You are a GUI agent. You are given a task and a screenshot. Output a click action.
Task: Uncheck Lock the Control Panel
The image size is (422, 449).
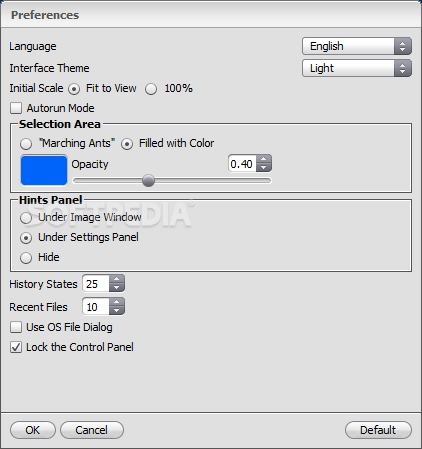tap(16, 347)
